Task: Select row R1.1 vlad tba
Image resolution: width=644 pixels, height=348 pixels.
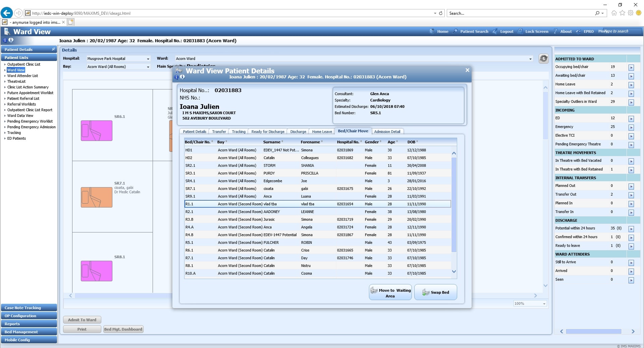Action: 317,204
